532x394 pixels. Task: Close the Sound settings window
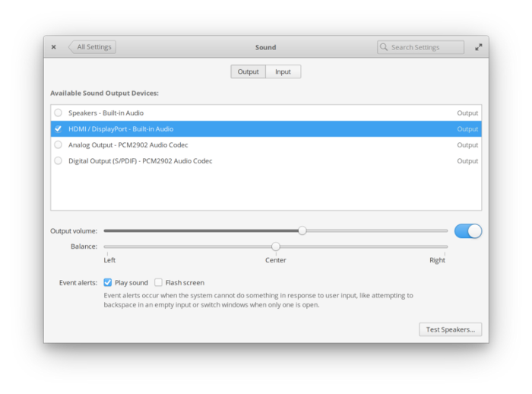point(54,47)
